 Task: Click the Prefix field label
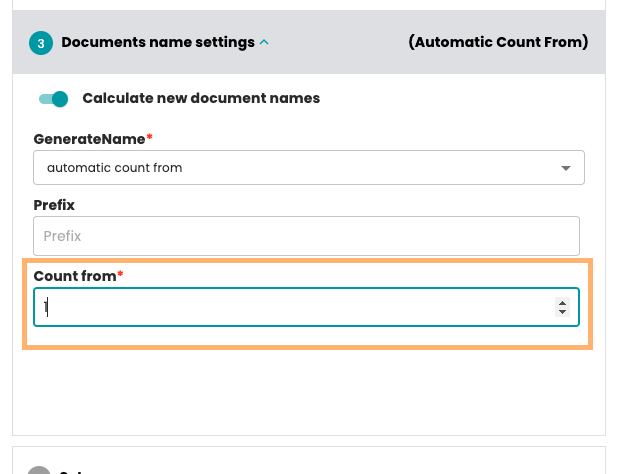pos(54,205)
